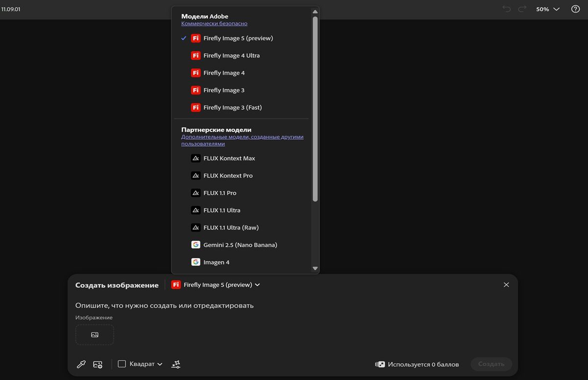Open the help question mark icon
Image resolution: width=588 pixels, height=380 pixels.
click(x=576, y=9)
